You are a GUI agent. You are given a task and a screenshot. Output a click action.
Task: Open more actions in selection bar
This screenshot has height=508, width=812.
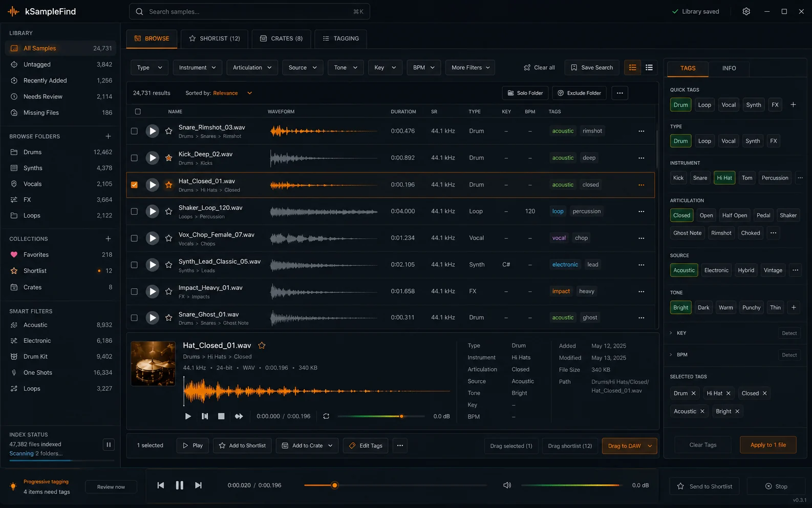400,446
